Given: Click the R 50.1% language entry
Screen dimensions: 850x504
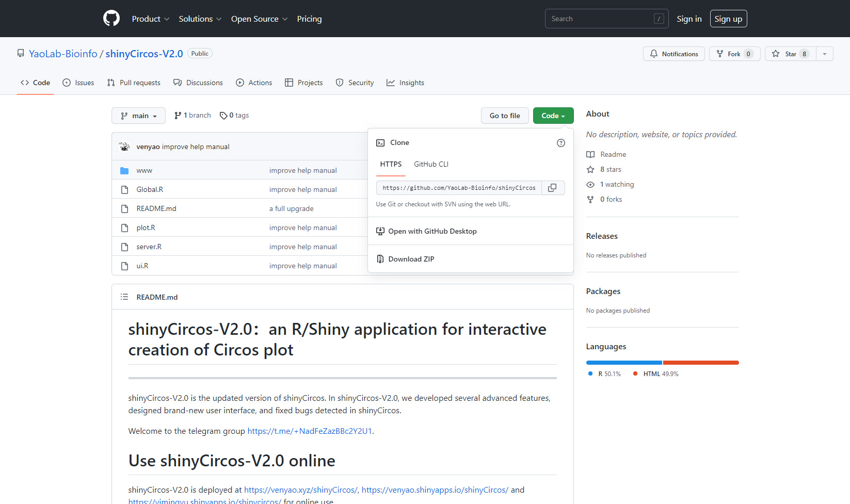Looking at the screenshot, I should point(604,373).
